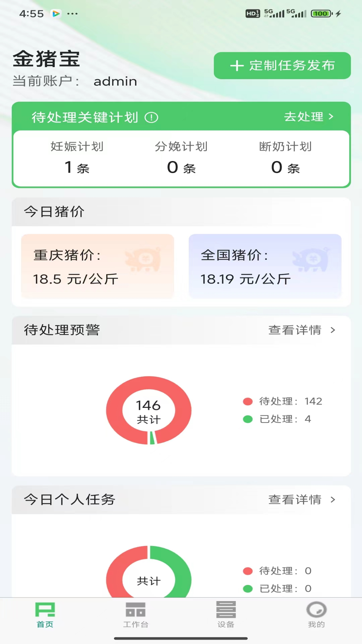Open the 我的 profile icon

point(316,610)
